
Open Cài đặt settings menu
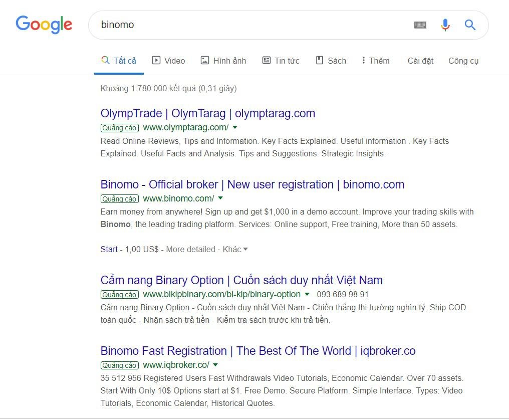coord(420,61)
